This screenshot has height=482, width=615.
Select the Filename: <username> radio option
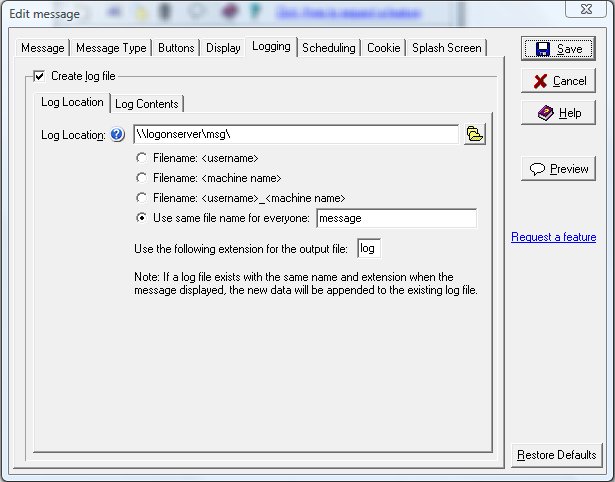(x=143, y=158)
